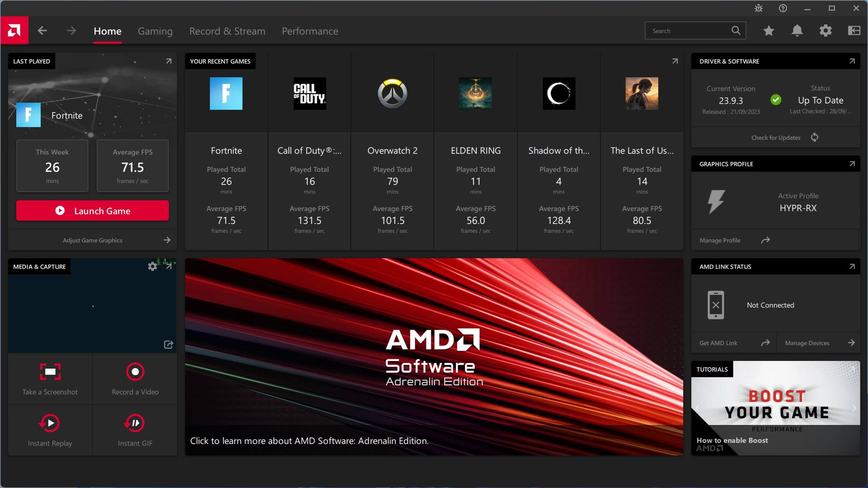Click the share icon in Media & Capture
The width and height of the screenshot is (868, 488).
point(169,344)
